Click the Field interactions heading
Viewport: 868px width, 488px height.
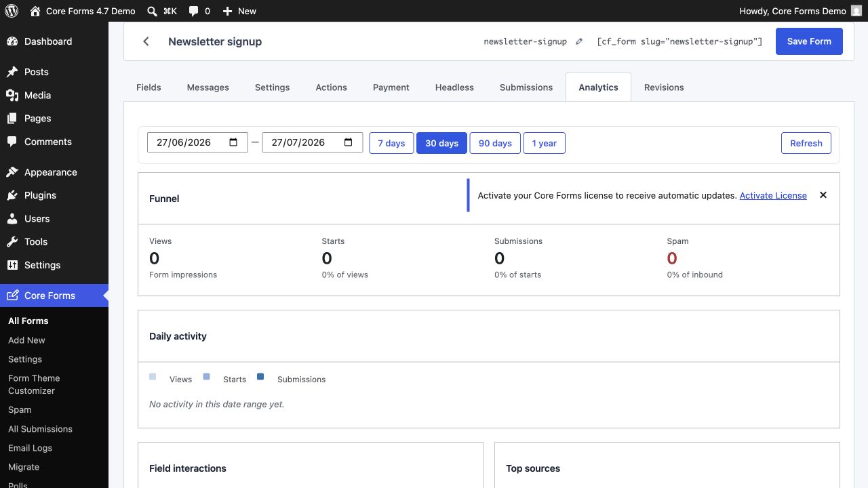pos(188,468)
